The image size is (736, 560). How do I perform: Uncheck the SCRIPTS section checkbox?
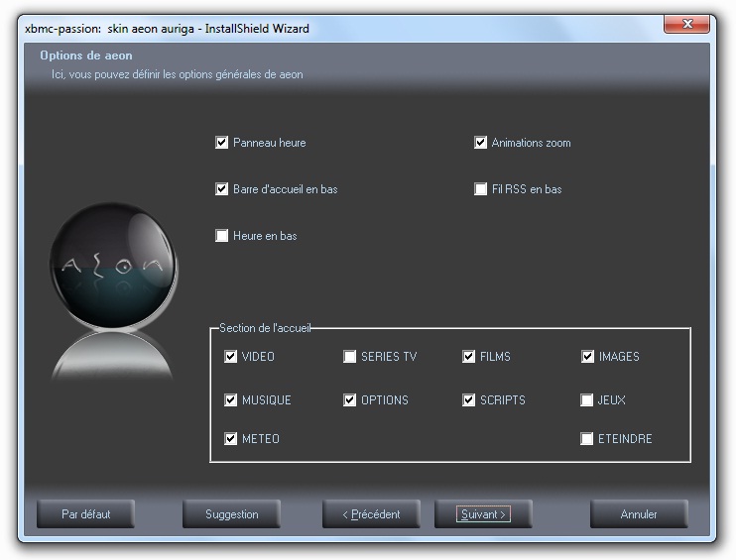(x=469, y=400)
